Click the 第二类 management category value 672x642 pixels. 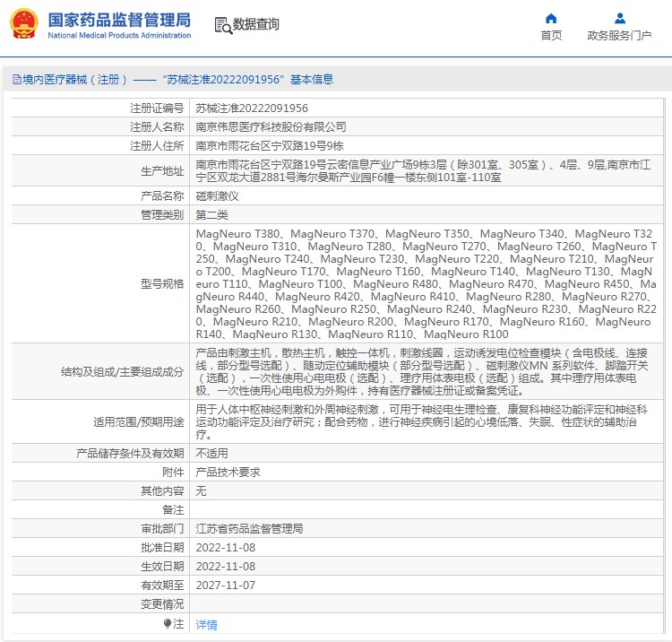pyautogui.click(x=211, y=215)
